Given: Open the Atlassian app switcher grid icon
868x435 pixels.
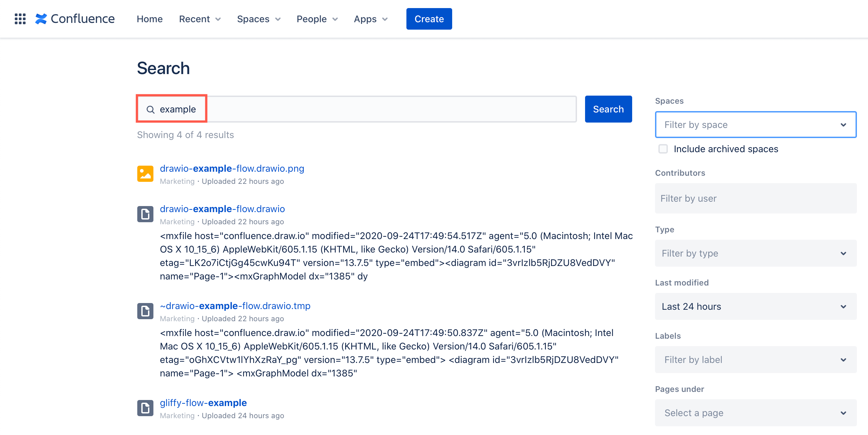Looking at the screenshot, I should (x=20, y=19).
